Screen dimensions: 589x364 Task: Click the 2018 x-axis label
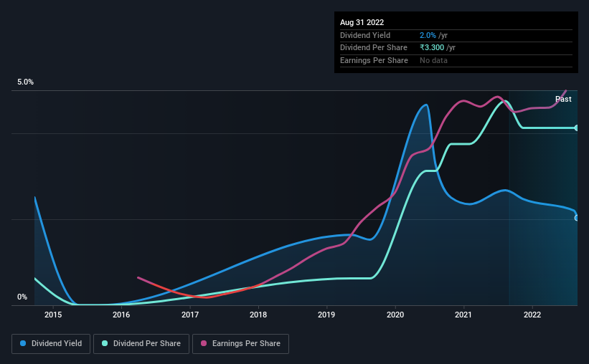point(258,315)
